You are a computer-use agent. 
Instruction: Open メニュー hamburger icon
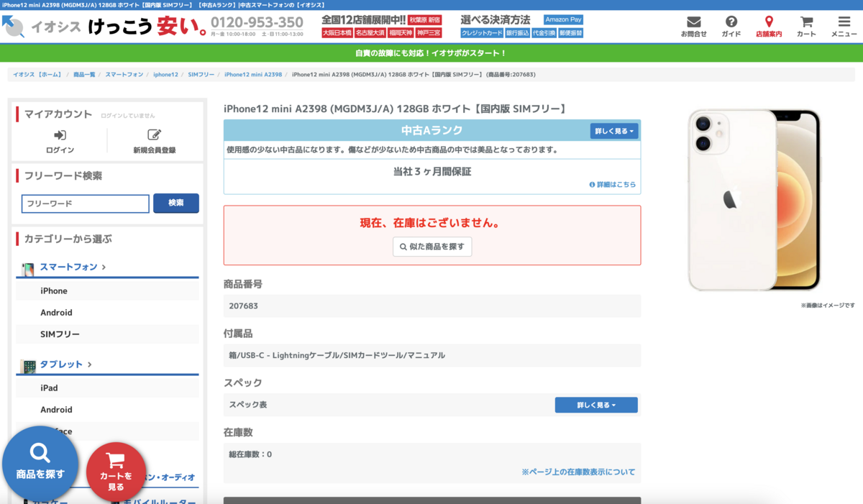[844, 22]
